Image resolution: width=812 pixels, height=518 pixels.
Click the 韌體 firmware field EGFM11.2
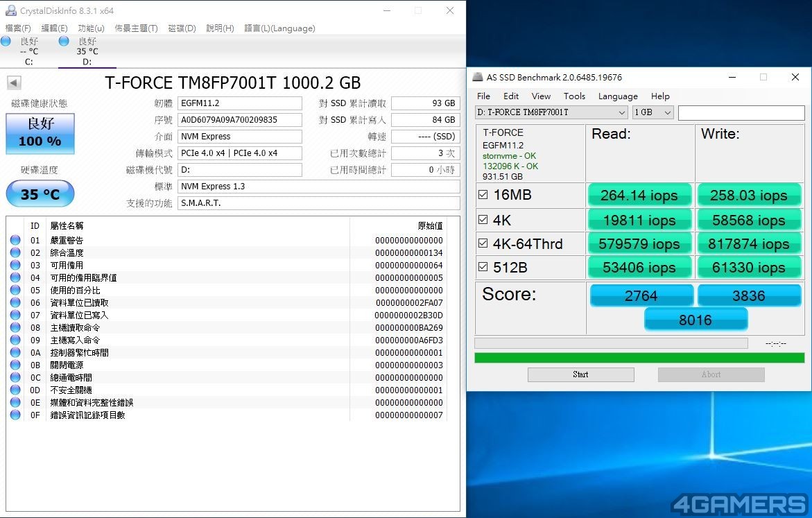(240, 103)
